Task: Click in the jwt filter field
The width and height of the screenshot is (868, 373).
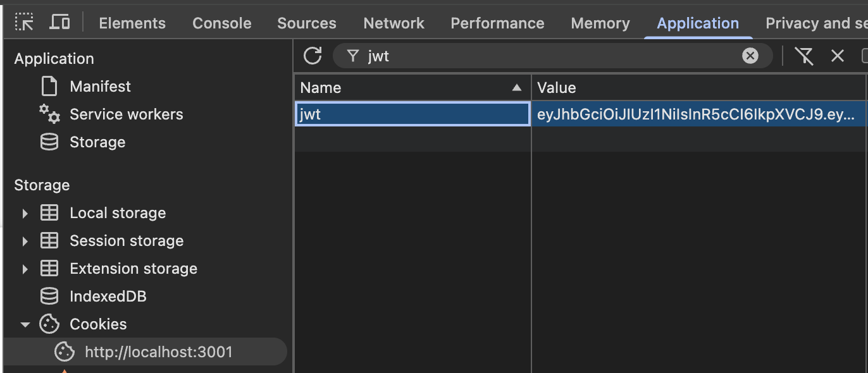Action: tap(550, 56)
